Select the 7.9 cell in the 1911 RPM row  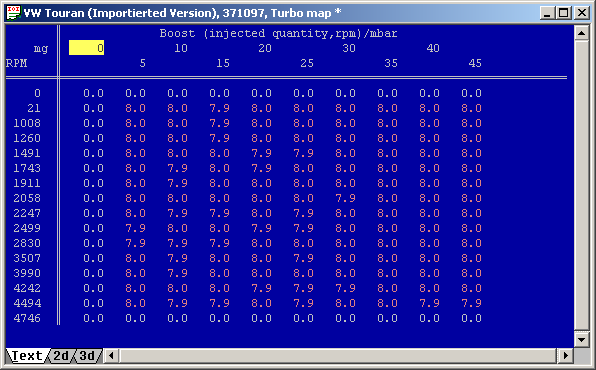click(x=178, y=183)
